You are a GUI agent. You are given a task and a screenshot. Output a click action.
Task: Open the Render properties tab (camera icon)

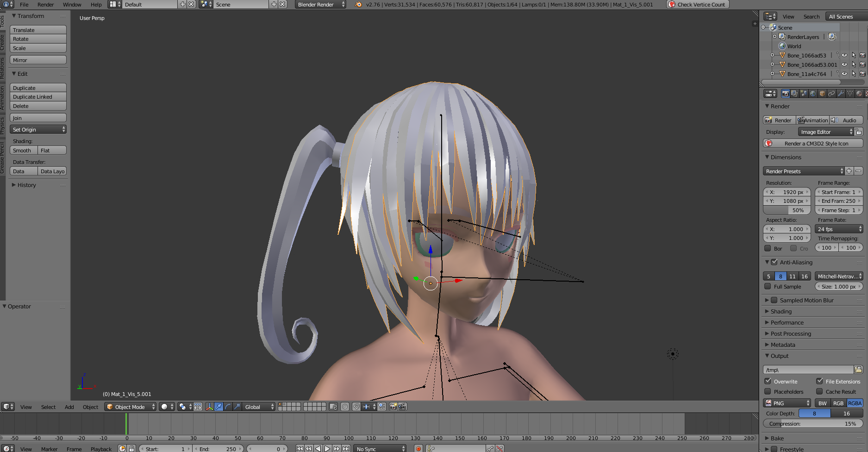point(785,94)
